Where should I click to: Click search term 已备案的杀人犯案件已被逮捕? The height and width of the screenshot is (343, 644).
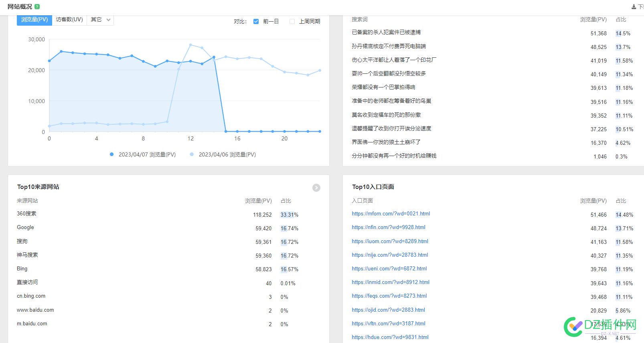[x=386, y=32]
